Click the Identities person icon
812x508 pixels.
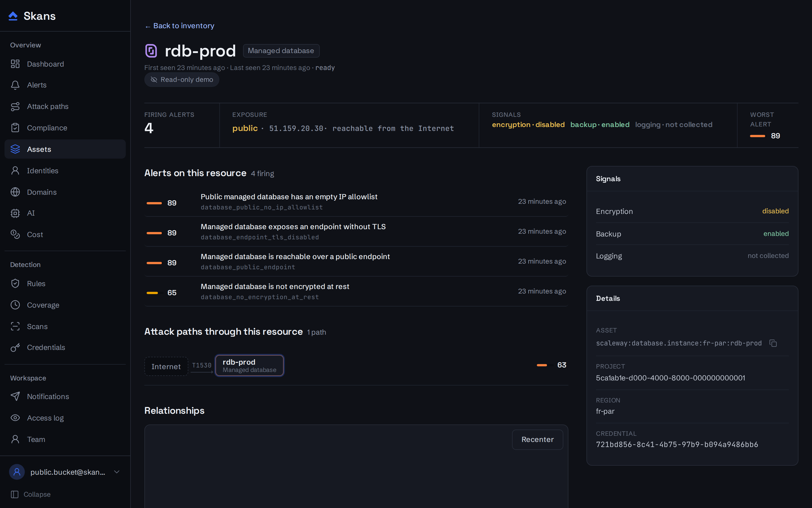15,171
